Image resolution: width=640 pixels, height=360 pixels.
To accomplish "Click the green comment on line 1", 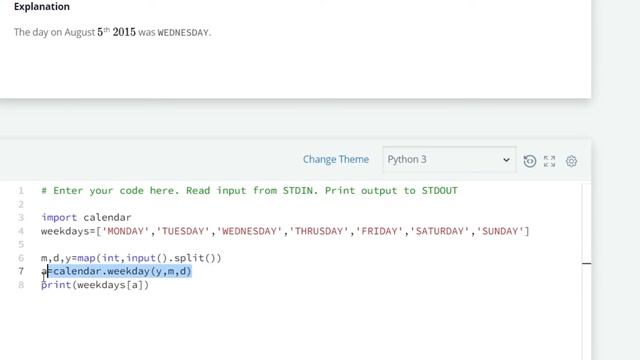I will pyautogui.click(x=249, y=190).
